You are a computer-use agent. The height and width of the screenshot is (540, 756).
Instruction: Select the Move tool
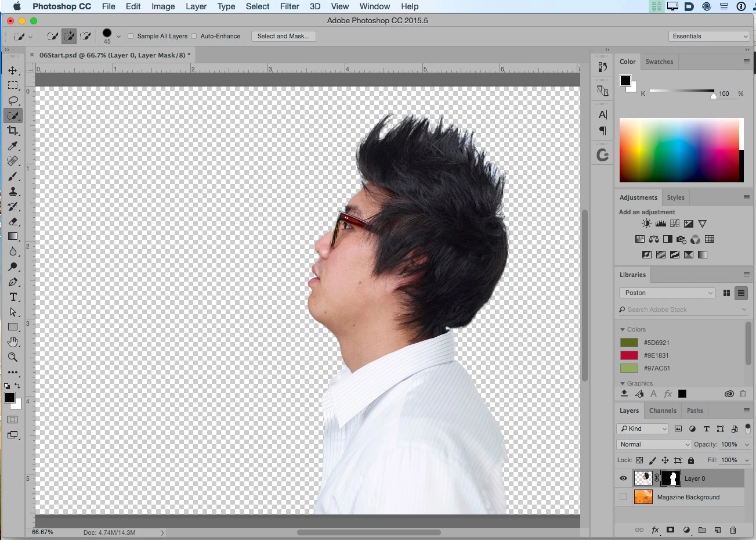(x=13, y=70)
